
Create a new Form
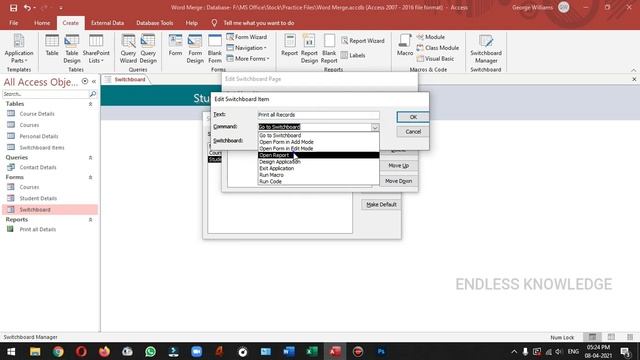176,45
